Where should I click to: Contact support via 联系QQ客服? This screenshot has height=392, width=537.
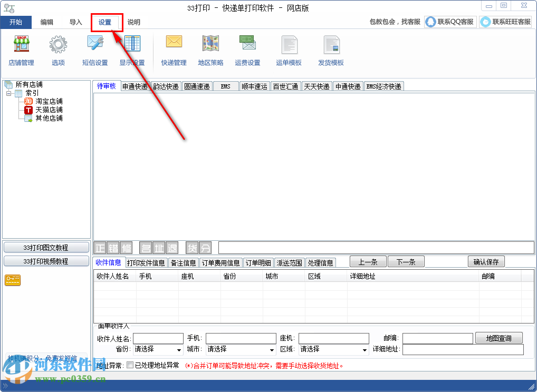pos(449,22)
